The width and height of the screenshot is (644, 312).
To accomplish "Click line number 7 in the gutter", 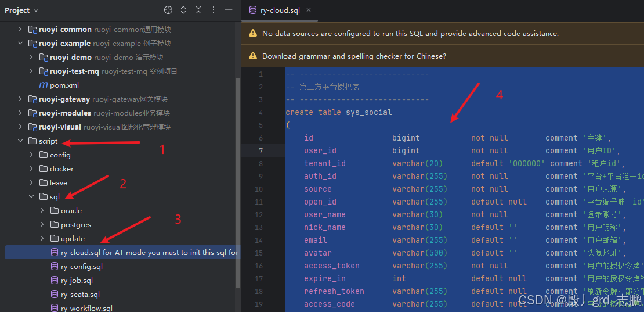I will [x=261, y=151].
